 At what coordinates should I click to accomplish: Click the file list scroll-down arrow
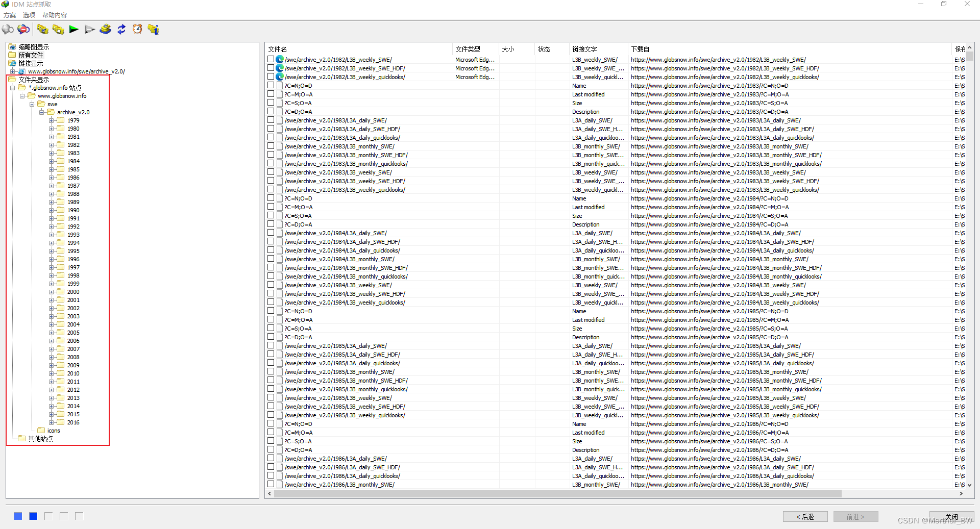point(969,485)
